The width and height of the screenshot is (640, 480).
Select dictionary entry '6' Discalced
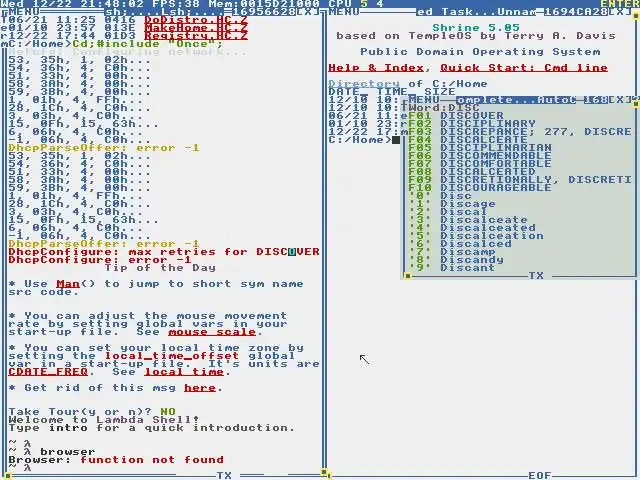coord(460,244)
